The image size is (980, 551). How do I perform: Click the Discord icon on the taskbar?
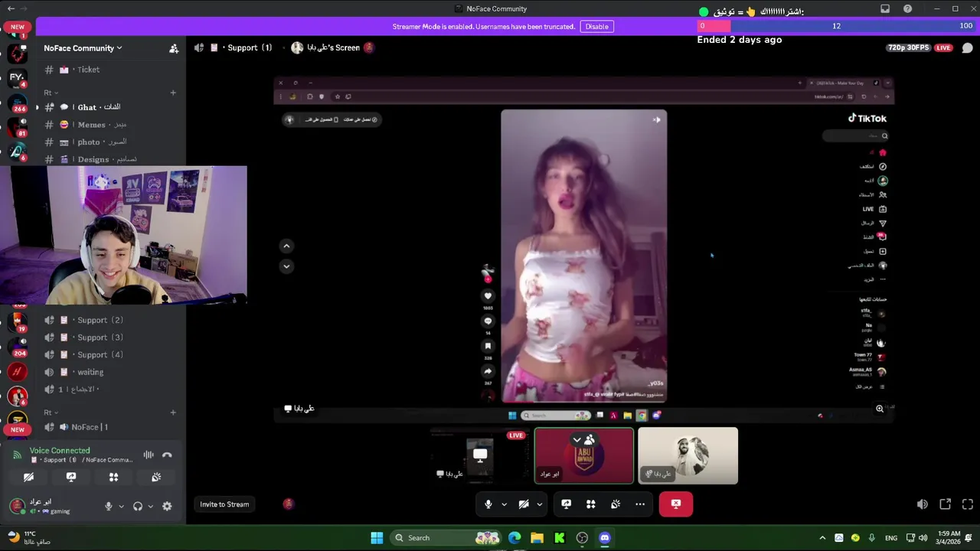[605, 538]
